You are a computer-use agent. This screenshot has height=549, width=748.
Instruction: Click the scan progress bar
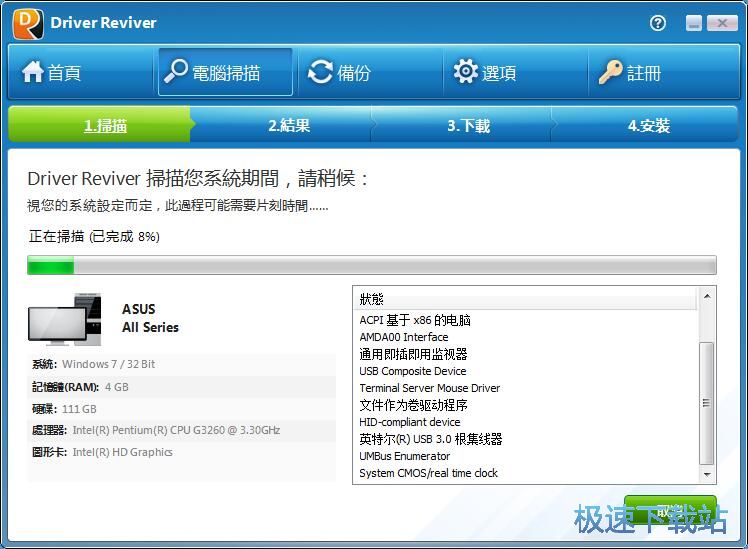tap(372, 265)
